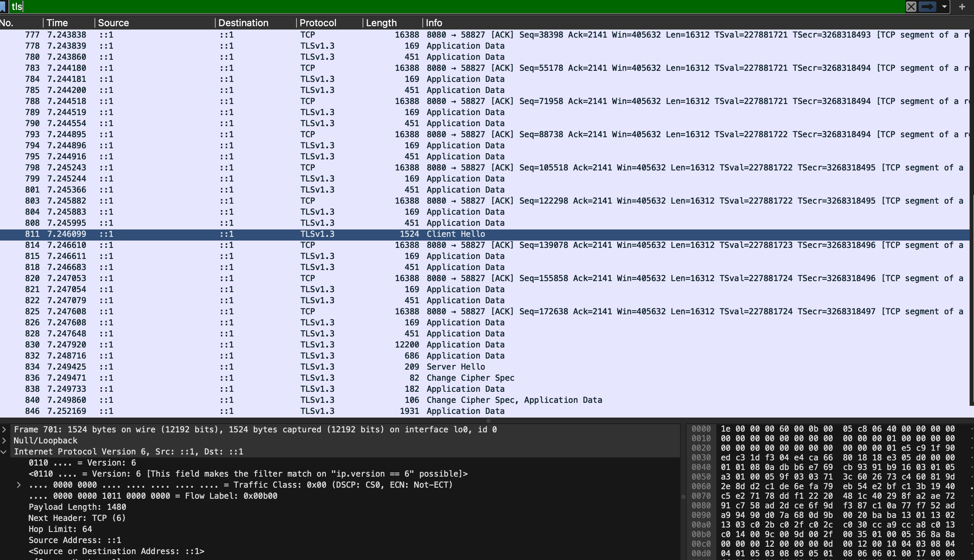Sort by the Protocol column header

[329, 23]
